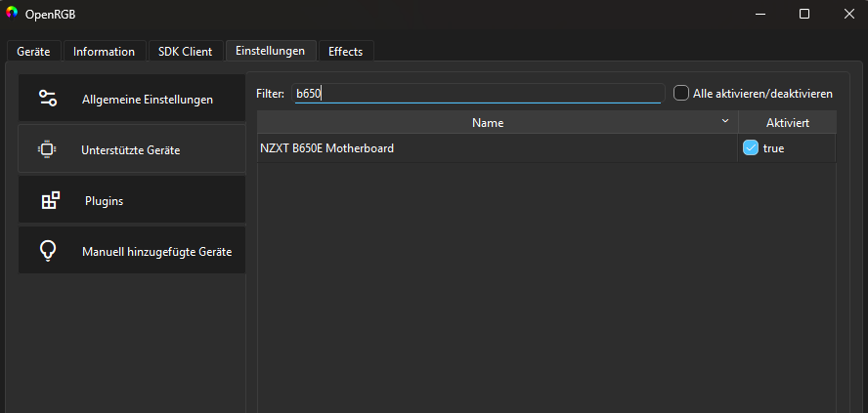
Task: Open the SDK Client tab
Action: point(186,52)
